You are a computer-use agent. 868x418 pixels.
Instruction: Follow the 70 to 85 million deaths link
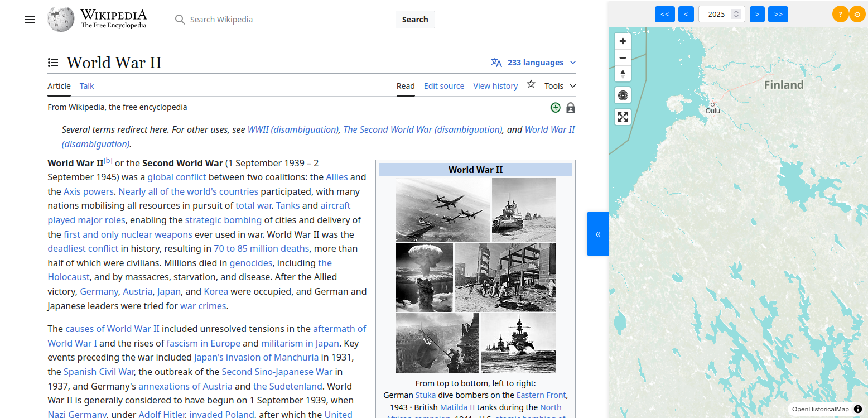261,248
